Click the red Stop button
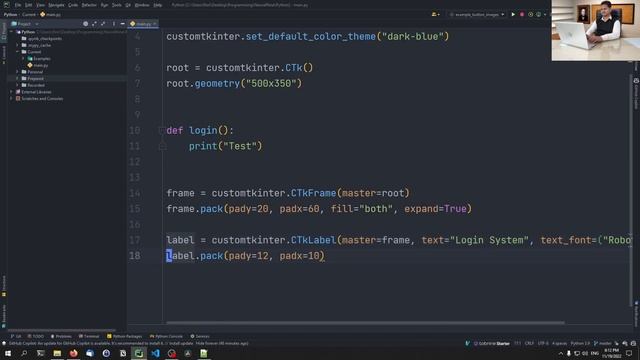Screen dimensions: 640x360 522,14
